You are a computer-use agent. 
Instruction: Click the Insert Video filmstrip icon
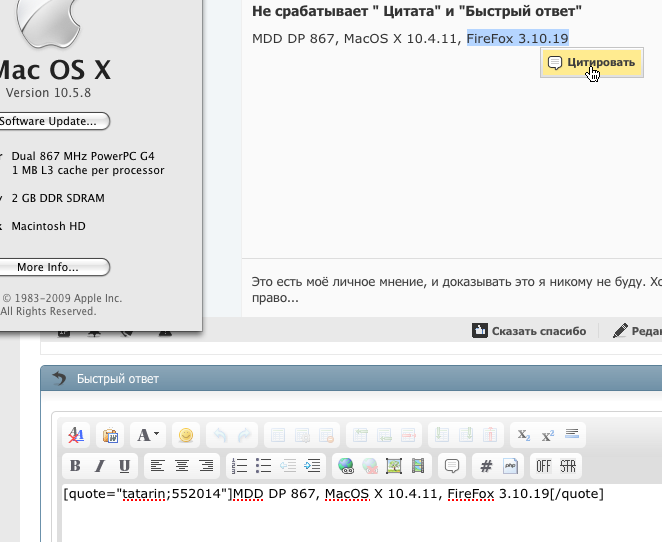(418, 466)
